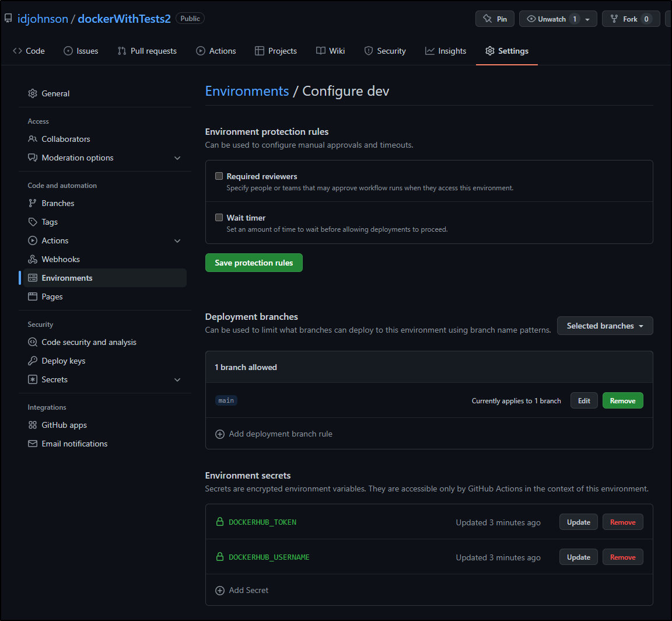Viewport: 672px width, 621px height.
Task: Click Add deployment branch rule
Action: [274, 434]
